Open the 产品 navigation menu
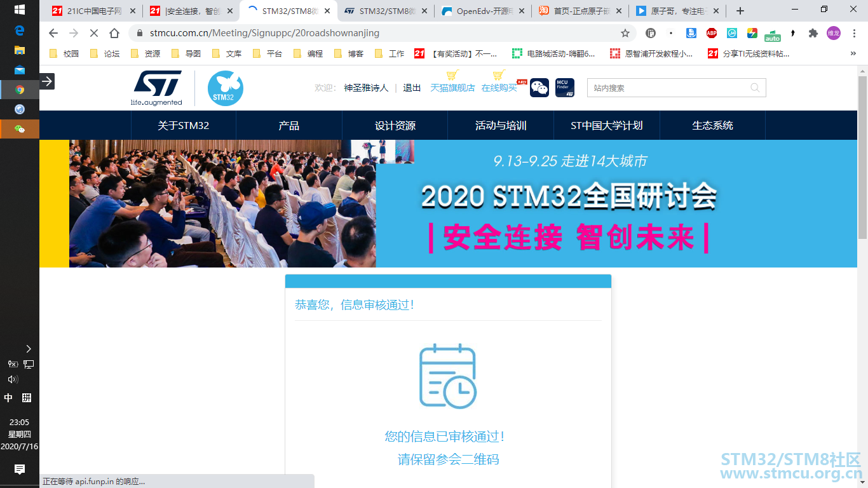This screenshot has width=868, height=488. (x=289, y=125)
